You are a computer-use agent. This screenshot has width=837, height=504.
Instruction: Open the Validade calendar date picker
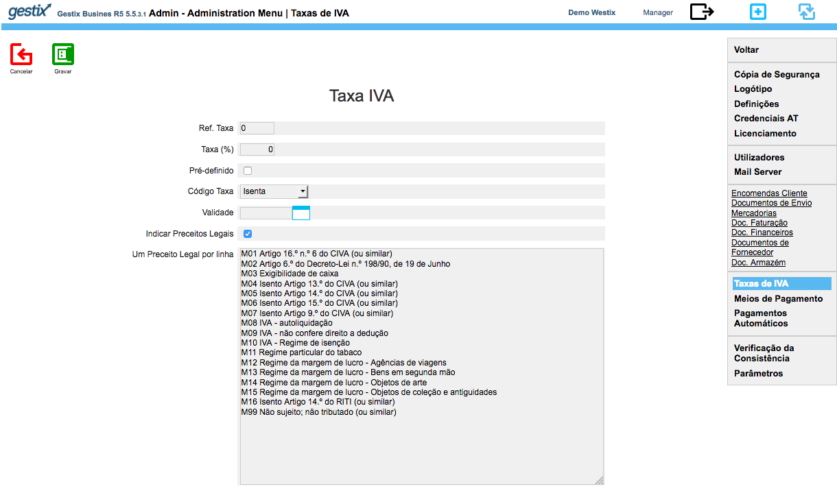point(301,213)
